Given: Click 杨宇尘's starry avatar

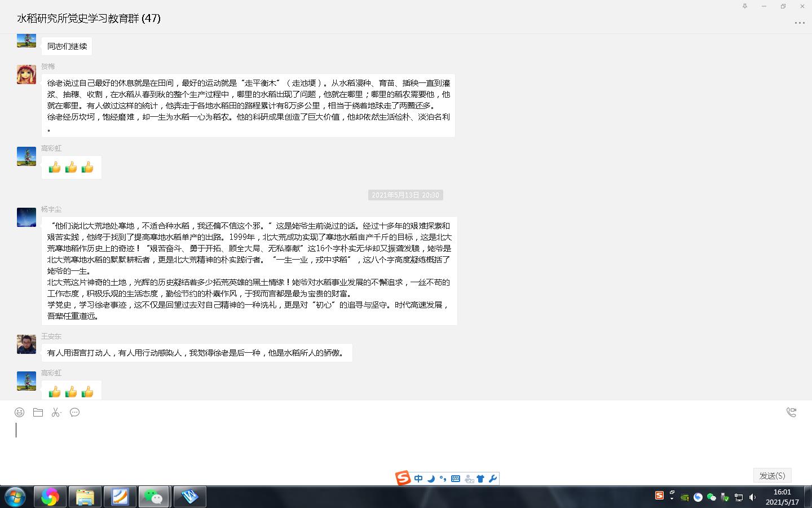Looking at the screenshot, I should [27, 217].
